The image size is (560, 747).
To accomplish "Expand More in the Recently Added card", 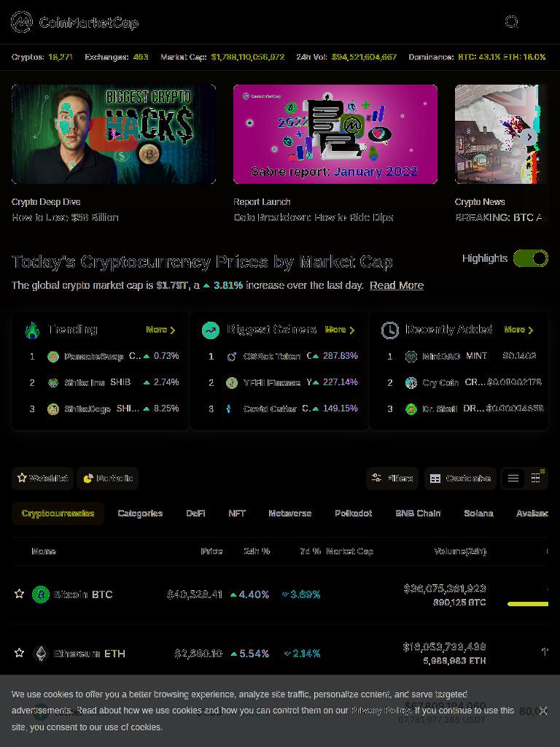I will 518,330.
